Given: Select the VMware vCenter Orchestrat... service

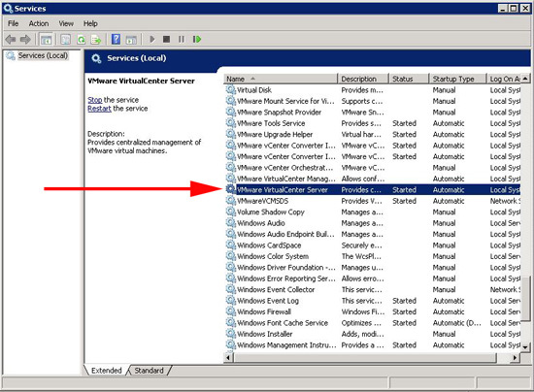Looking at the screenshot, I should [x=373, y=168].
